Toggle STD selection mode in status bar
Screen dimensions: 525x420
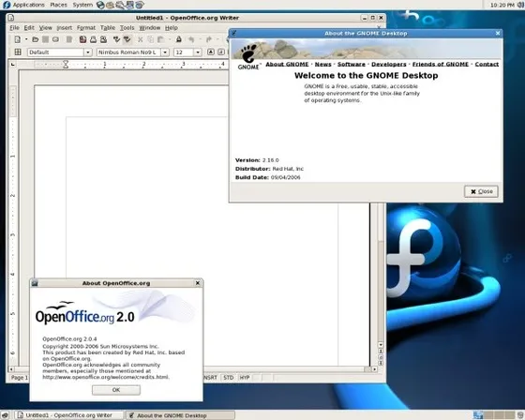click(x=229, y=378)
